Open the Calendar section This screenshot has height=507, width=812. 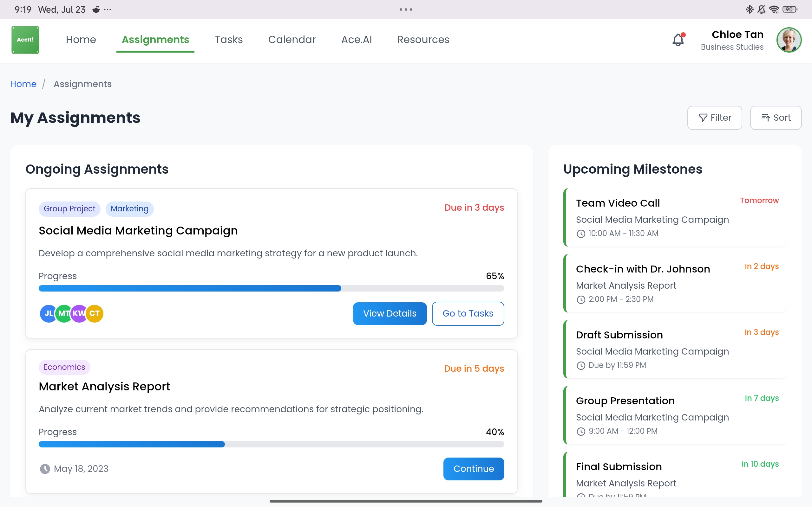pos(291,40)
